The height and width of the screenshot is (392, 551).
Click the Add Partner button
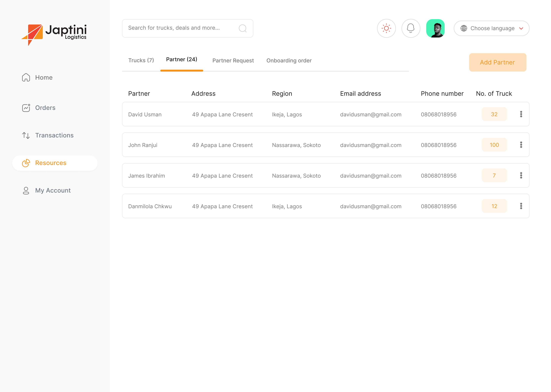497,62
